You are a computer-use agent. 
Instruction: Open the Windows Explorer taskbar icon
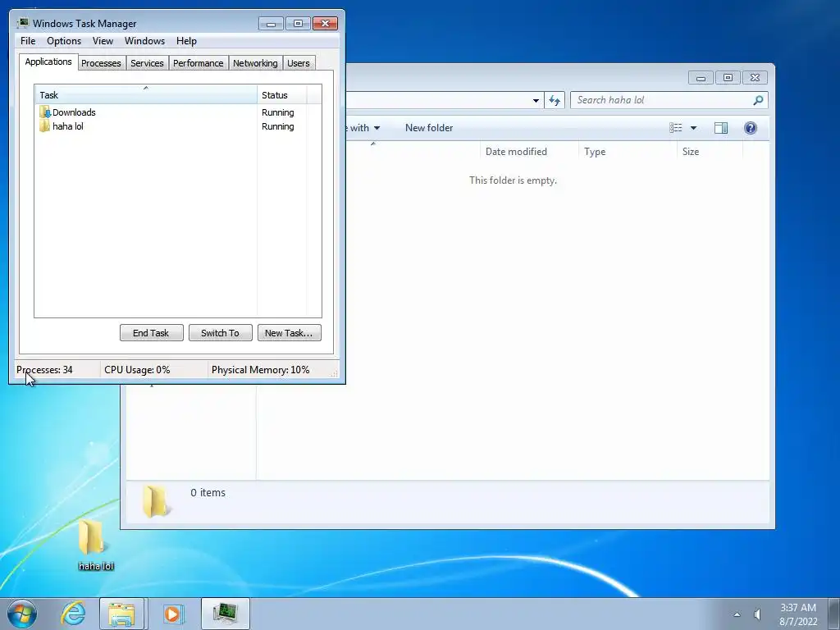pyautogui.click(x=121, y=614)
